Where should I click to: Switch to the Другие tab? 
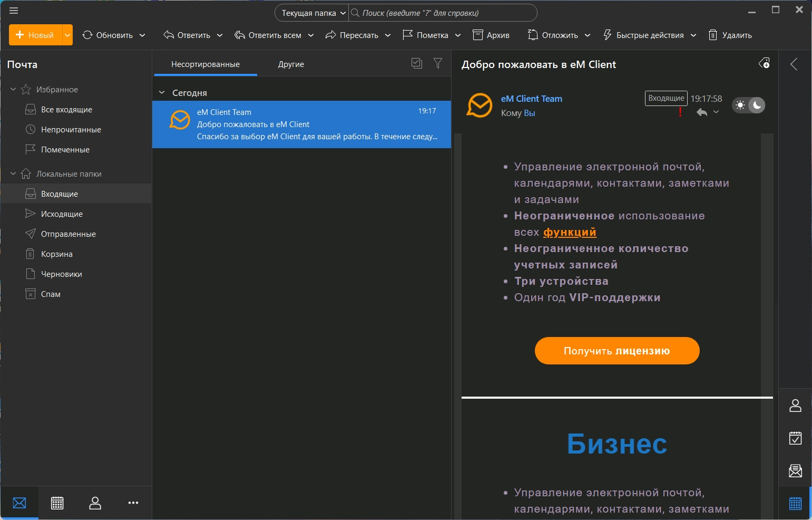[291, 64]
